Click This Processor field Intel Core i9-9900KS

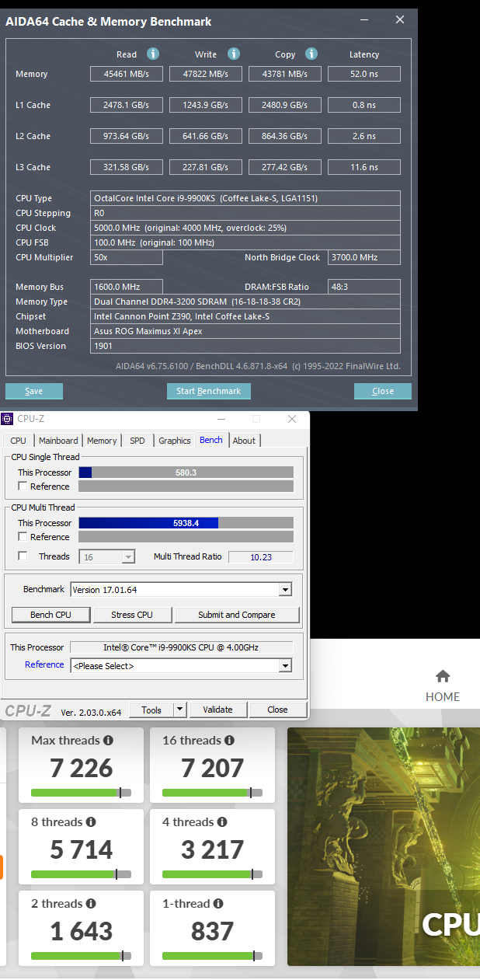tap(181, 647)
